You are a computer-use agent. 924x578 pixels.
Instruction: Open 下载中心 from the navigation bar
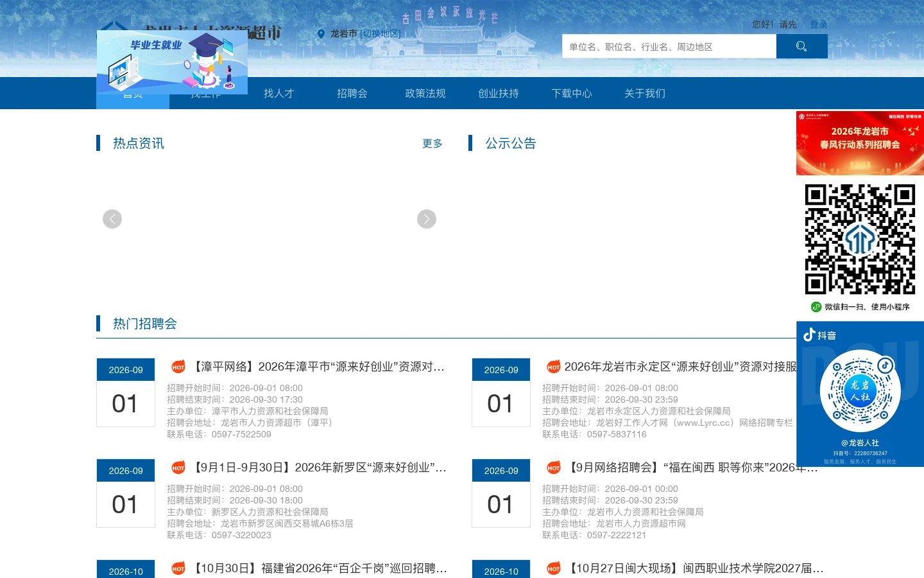tap(572, 93)
